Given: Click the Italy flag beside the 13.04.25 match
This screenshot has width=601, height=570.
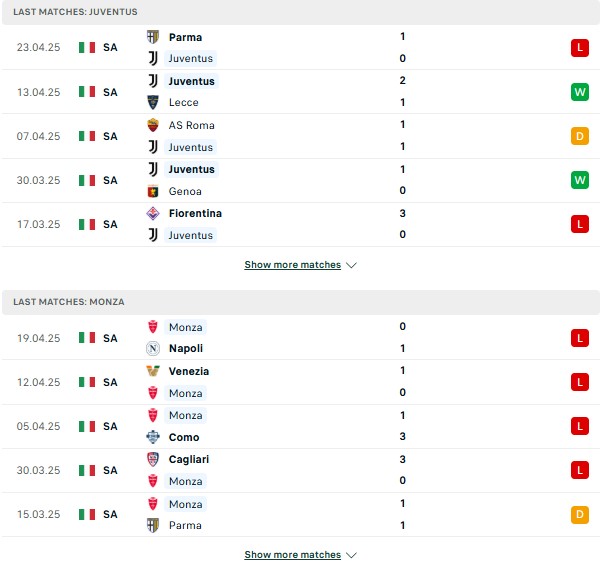Looking at the screenshot, I should tap(87, 92).
